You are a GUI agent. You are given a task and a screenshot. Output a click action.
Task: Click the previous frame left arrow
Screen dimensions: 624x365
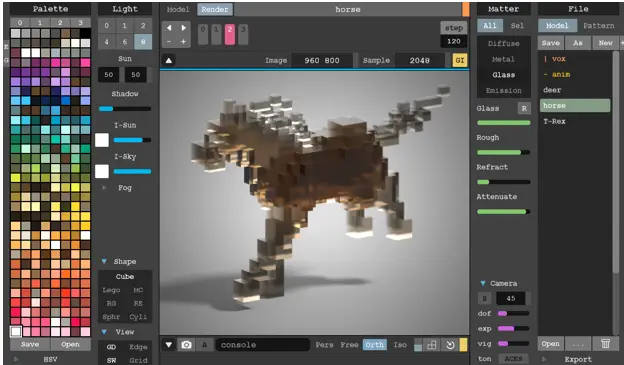pyautogui.click(x=169, y=28)
